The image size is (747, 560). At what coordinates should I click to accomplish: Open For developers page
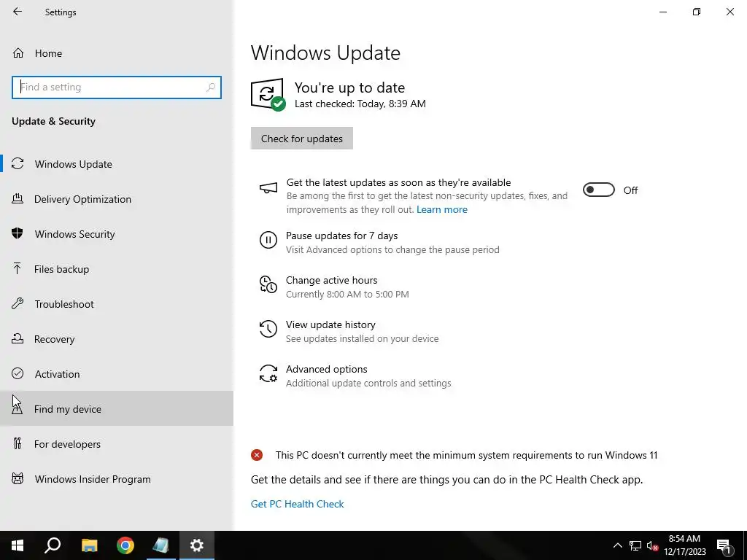[x=117, y=444]
